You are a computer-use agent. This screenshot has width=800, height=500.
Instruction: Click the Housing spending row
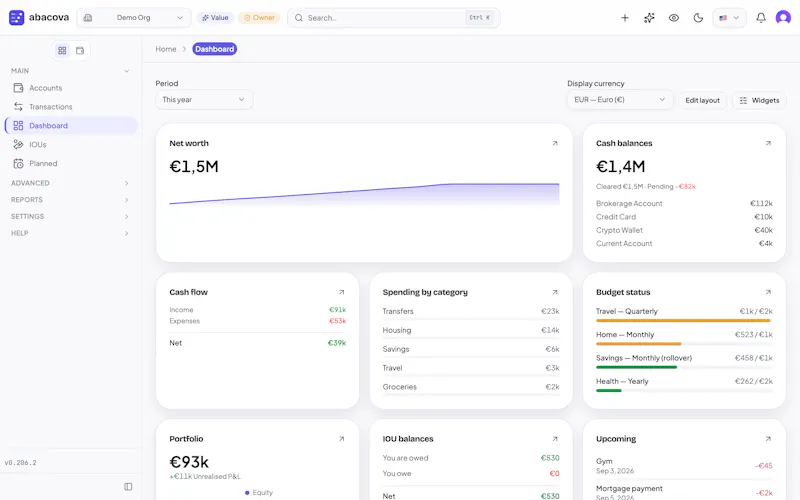[x=471, y=330]
